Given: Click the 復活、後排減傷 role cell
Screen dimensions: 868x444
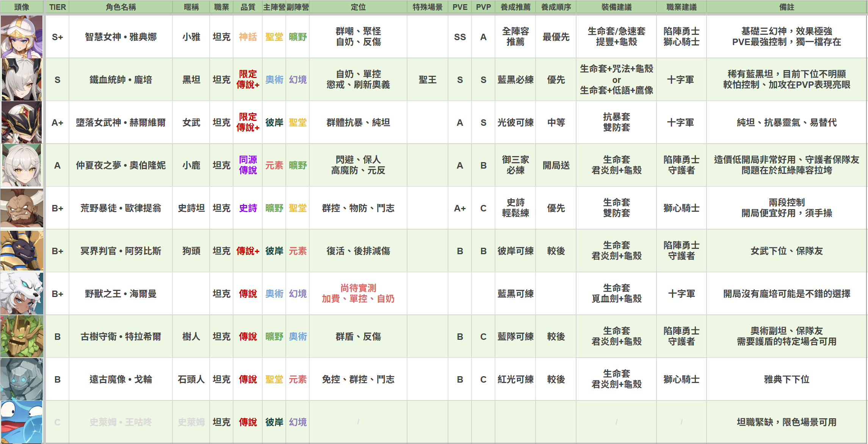Looking at the screenshot, I should point(358,251).
